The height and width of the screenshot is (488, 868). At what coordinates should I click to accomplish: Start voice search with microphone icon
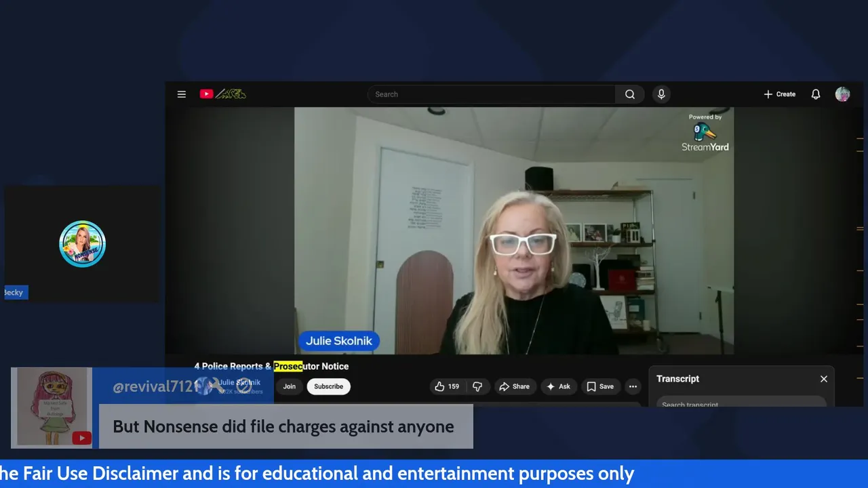click(x=661, y=94)
